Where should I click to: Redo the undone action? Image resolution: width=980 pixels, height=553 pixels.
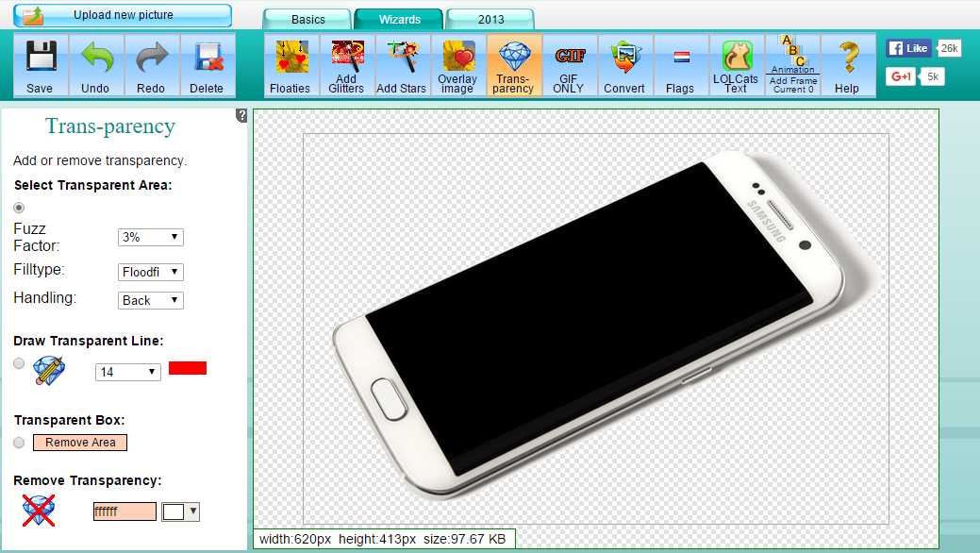tap(151, 65)
